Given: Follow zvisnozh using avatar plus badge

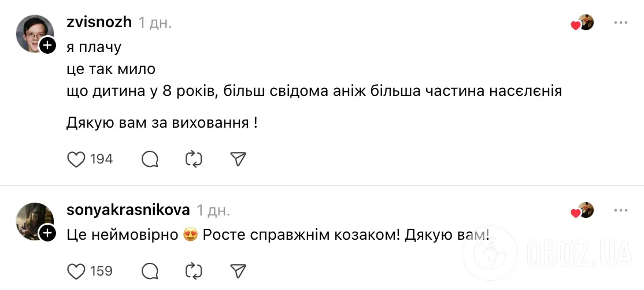Looking at the screenshot, I should coord(47,45).
